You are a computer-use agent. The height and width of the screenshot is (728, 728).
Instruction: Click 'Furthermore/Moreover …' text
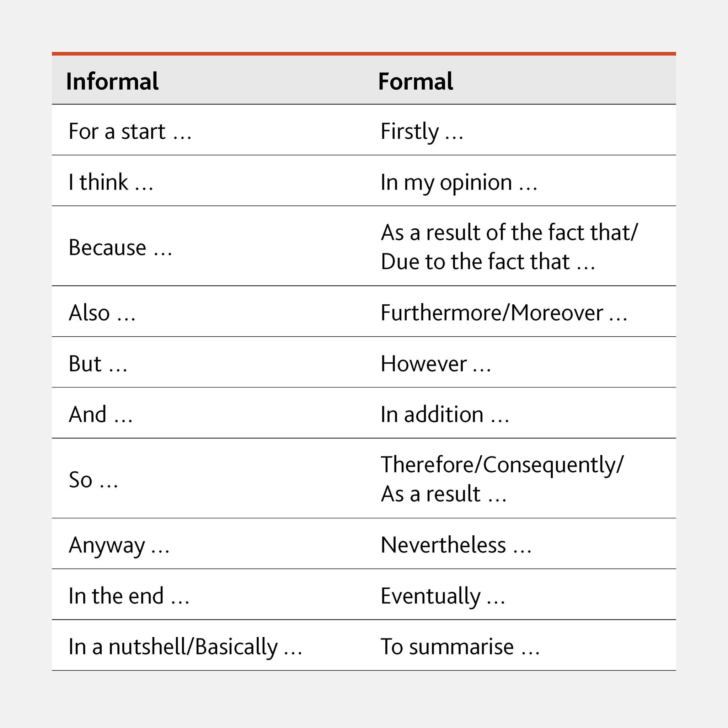[x=504, y=313]
